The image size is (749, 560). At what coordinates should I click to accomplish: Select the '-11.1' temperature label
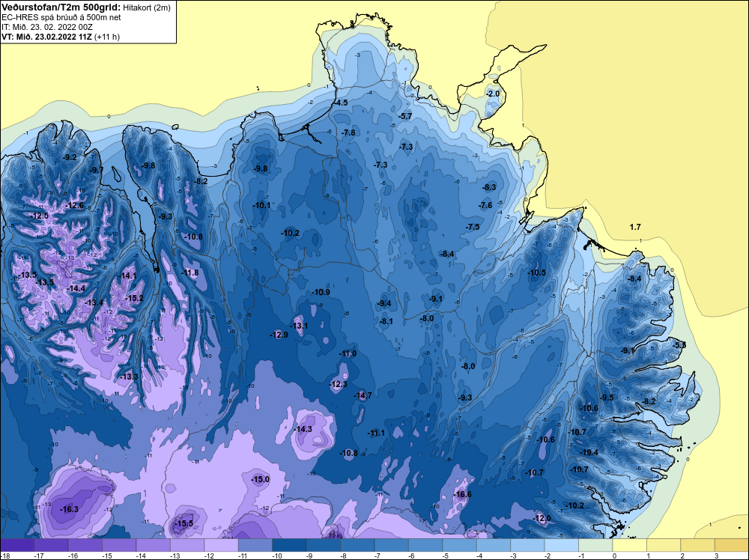click(376, 433)
